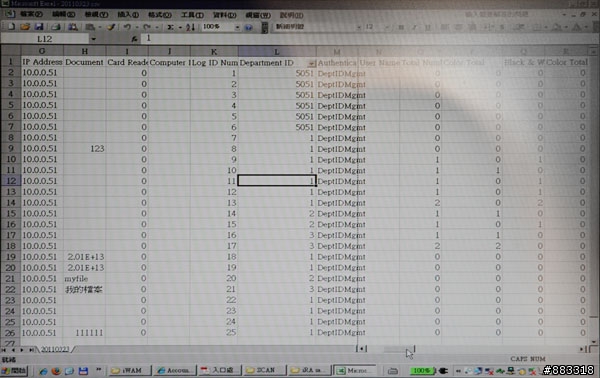Sort ascending with the A-Z icon
The width and height of the screenshot is (600, 378).
(x=191, y=27)
